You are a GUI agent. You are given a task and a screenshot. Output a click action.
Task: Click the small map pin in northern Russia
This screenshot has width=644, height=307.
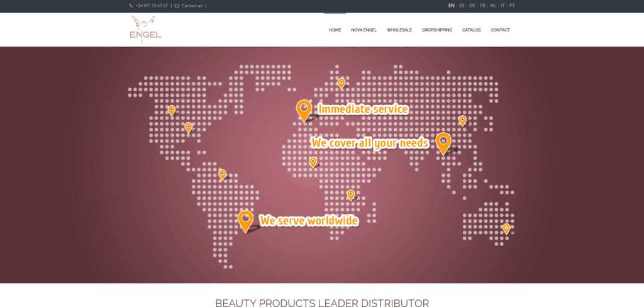[341, 84]
